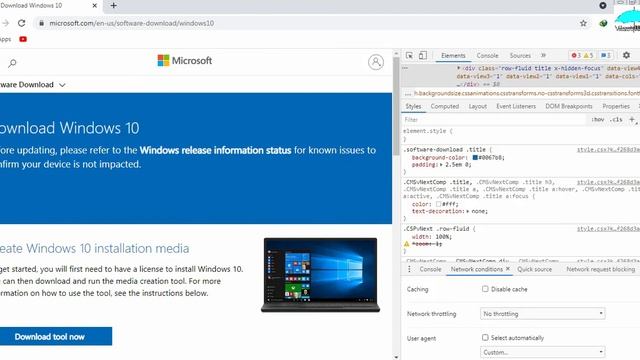
Task: Open the Layout tab
Action: [x=478, y=106]
